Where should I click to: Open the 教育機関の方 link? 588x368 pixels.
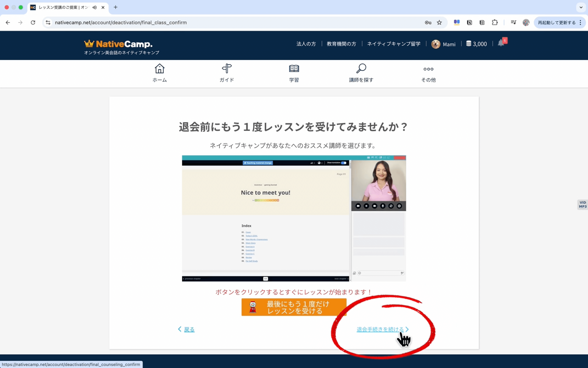click(341, 44)
